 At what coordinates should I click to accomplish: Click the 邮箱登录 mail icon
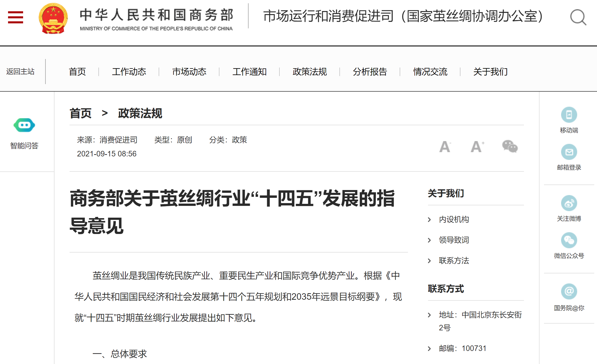pos(569,152)
